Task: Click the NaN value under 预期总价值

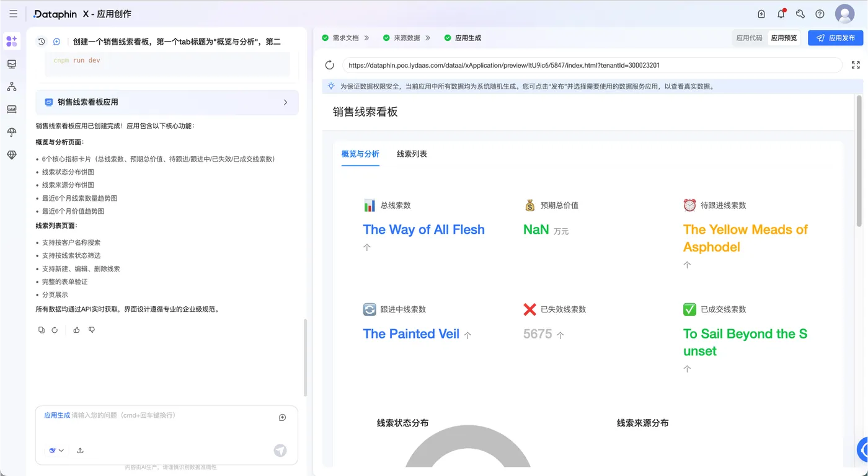Action: click(x=536, y=230)
